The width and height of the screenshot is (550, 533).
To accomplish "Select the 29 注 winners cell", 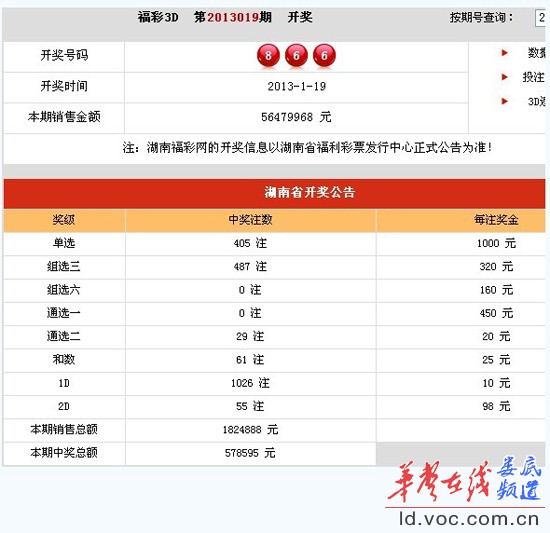I will [250, 336].
